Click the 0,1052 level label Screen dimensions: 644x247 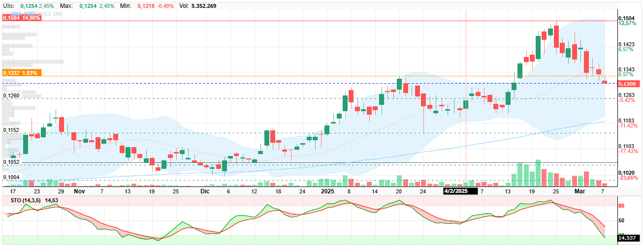[11, 162]
